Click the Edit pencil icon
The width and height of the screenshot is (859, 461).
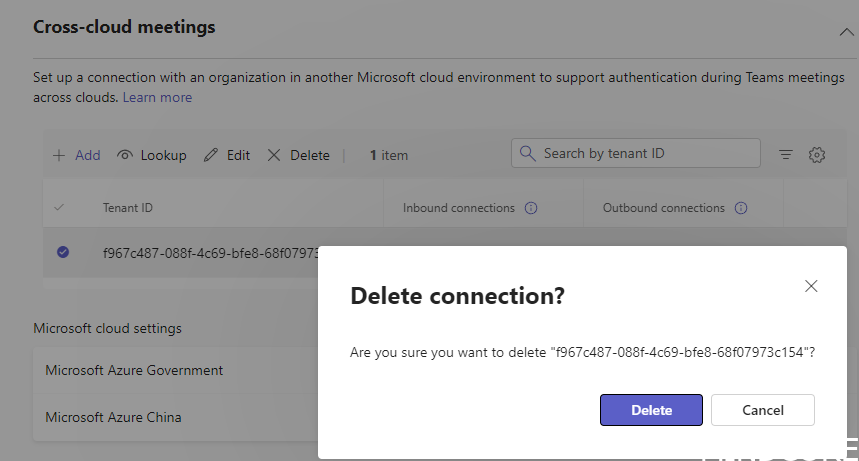[x=210, y=155]
